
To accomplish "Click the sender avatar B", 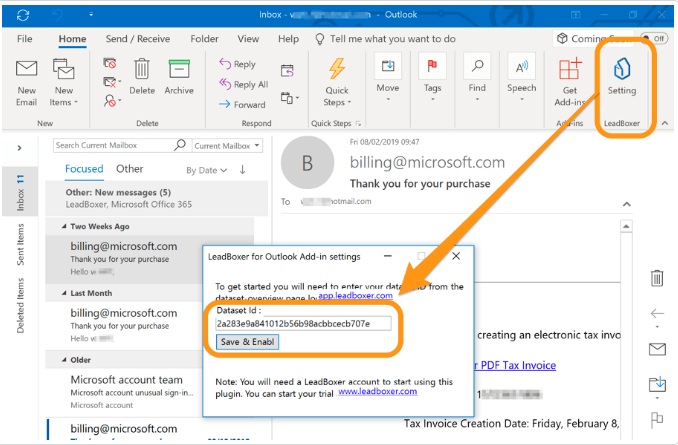I will 307,163.
